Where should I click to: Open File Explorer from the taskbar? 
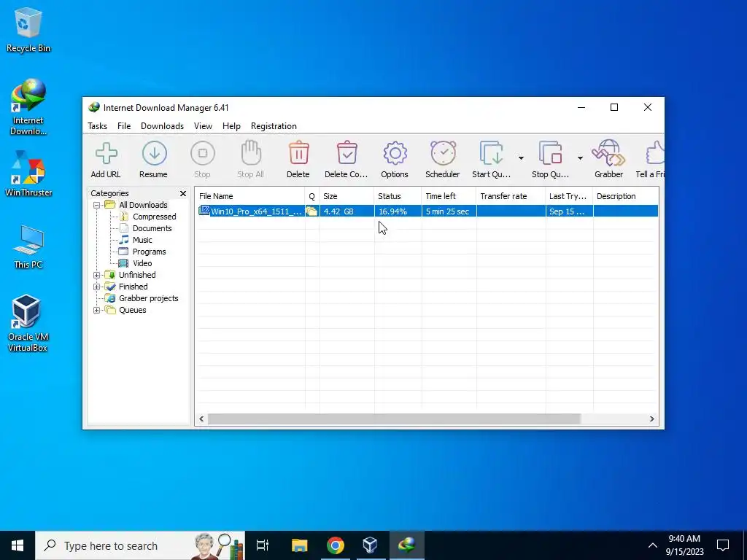[300, 545]
